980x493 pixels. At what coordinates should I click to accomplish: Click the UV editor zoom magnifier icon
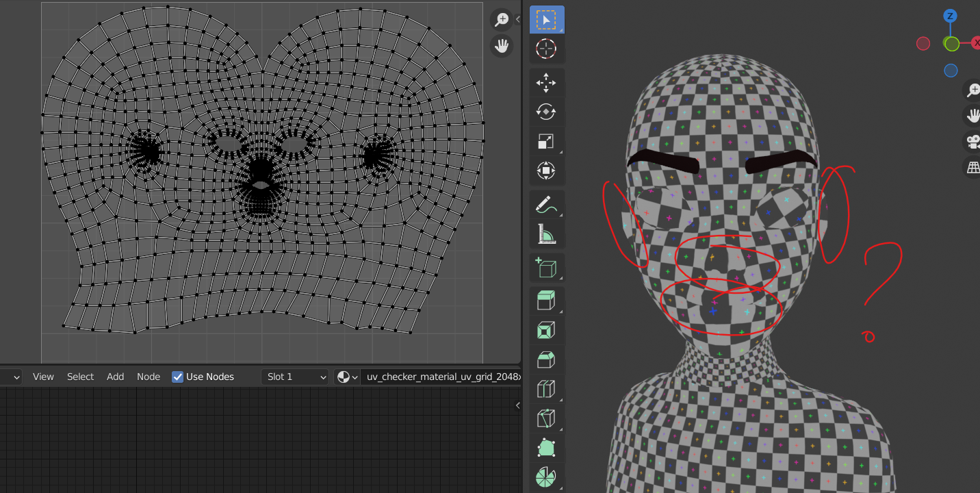(502, 20)
